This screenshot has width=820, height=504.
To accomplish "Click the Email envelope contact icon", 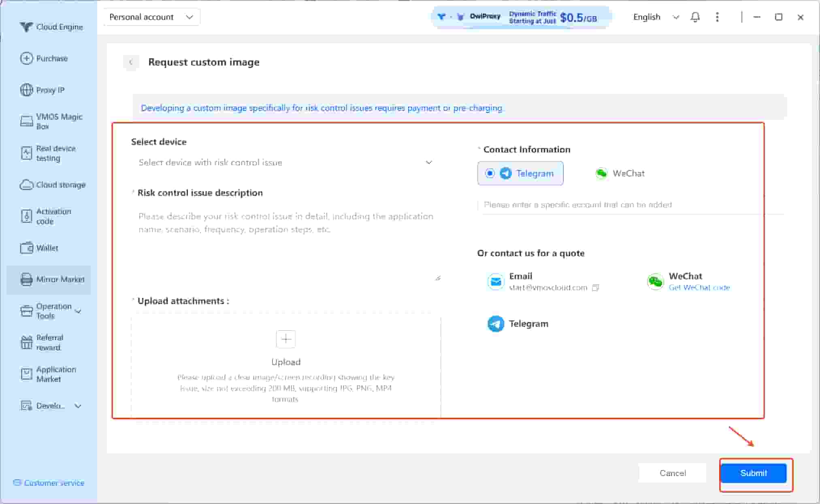I will [x=496, y=281].
